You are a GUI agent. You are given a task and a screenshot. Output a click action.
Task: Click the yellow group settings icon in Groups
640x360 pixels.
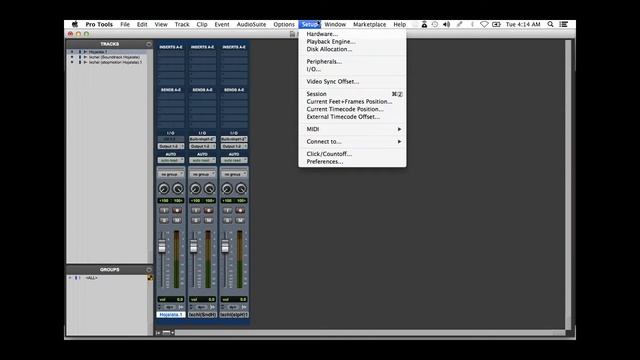pos(150,278)
